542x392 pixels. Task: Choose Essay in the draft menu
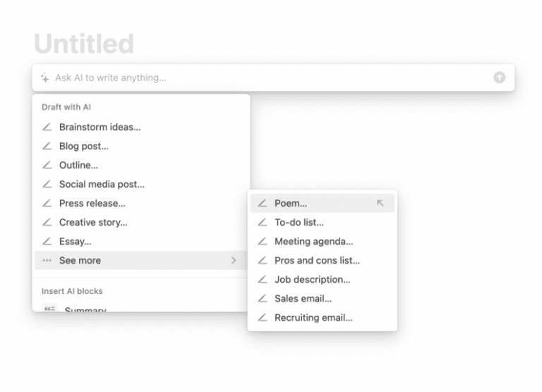(75, 241)
